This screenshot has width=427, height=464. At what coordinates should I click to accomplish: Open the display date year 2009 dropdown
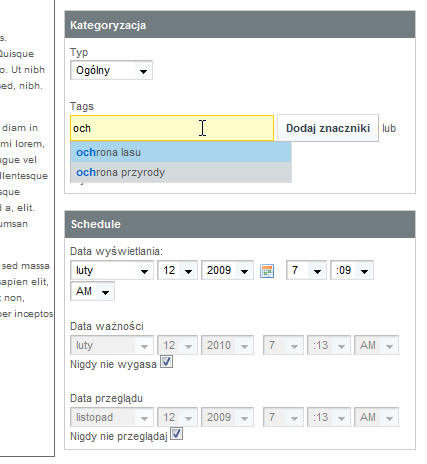pos(227,270)
